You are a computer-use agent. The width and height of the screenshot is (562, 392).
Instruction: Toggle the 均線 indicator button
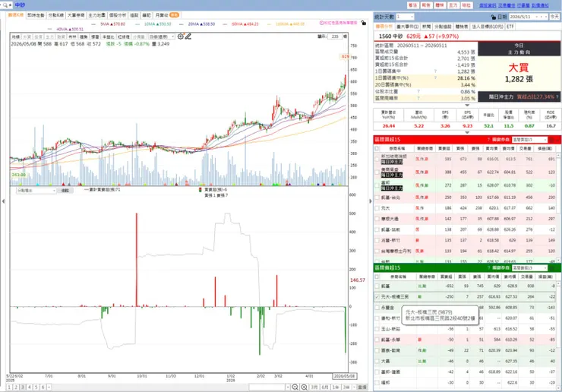pyautogui.click(x=15, y=36)
